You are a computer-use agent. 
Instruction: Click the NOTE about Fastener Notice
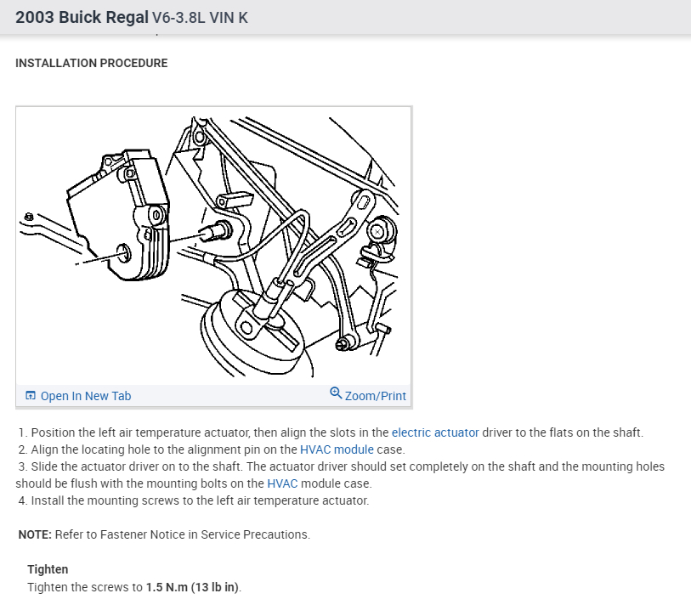[x=164, y=534]
